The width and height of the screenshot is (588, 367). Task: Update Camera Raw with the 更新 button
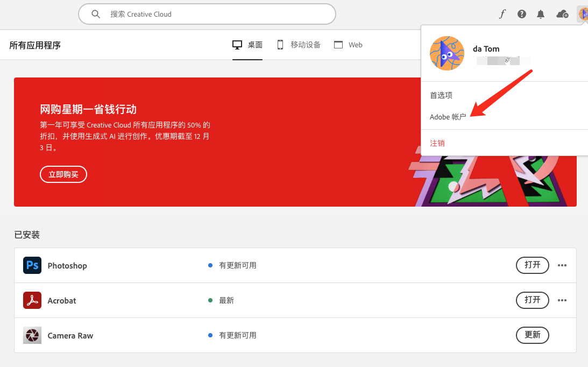coord(533,335)
